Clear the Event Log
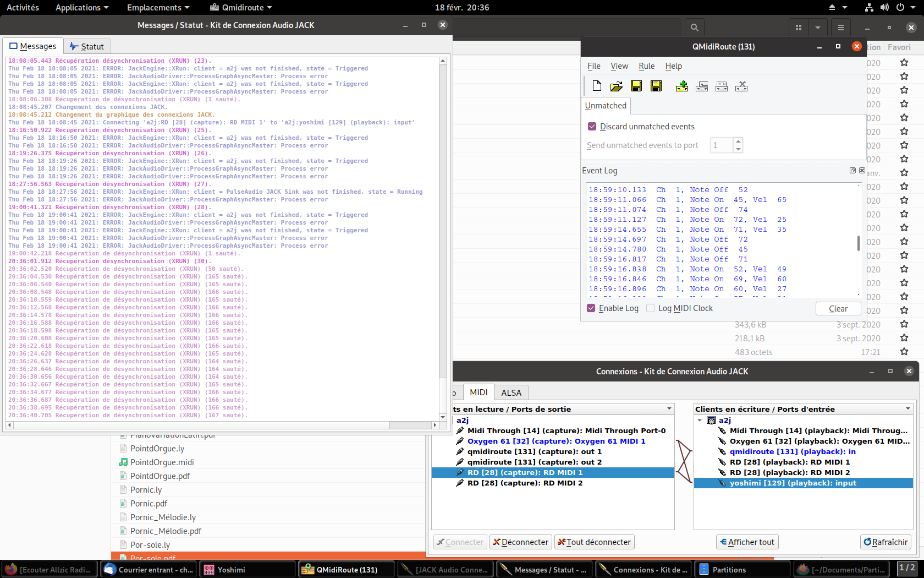The height and width of the screenshot is (578, 924). 838,309
